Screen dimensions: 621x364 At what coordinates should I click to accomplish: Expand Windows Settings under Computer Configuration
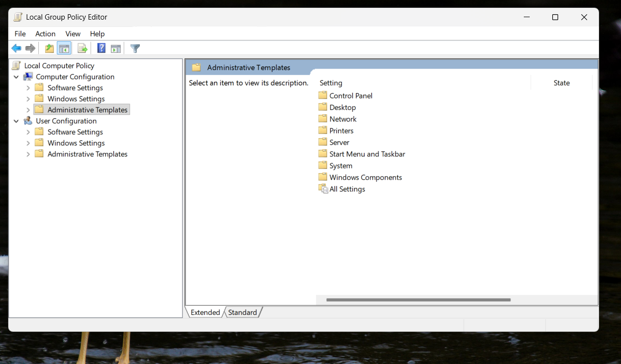pyautogui.click(x=28, y=99)
